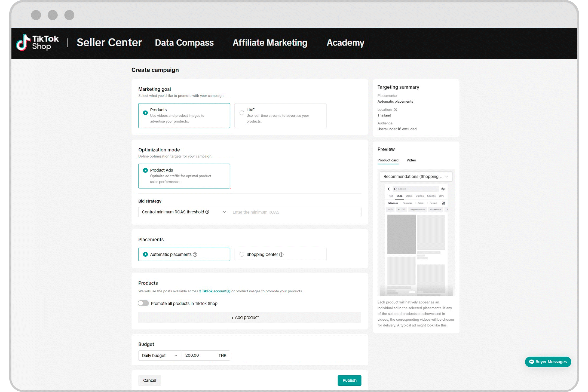Screen dimensions: 588x392
Task: Click grid view icon in preview
Action: click(x=443, y=203)
